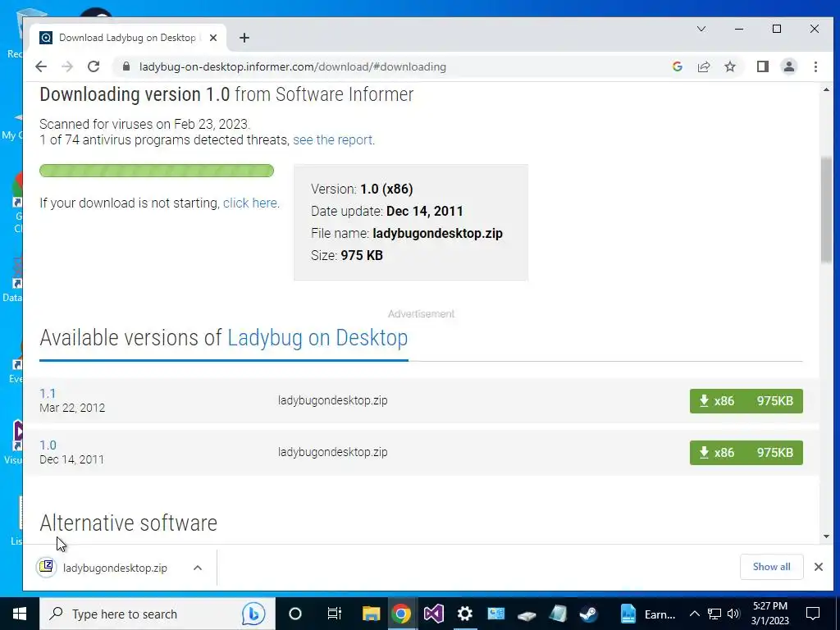
Task: Download version 1.0 x86 975KB
Action: coord(746,453)
